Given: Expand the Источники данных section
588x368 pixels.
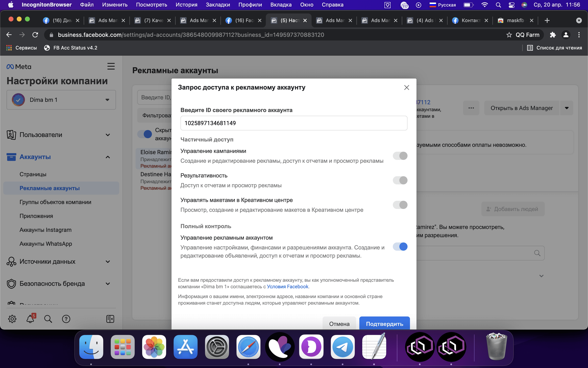Looking at the screenshot, I should point(108,262).
